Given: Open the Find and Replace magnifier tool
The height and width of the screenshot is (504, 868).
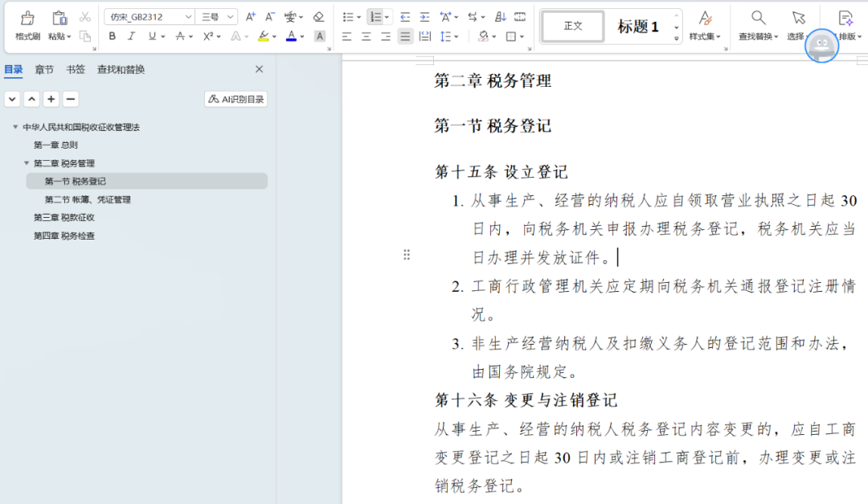Looking at the screenshot, I should pos(758,18).
